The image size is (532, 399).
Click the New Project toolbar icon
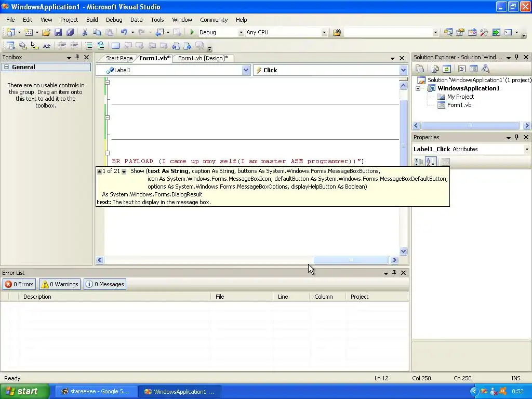point(11,32)
